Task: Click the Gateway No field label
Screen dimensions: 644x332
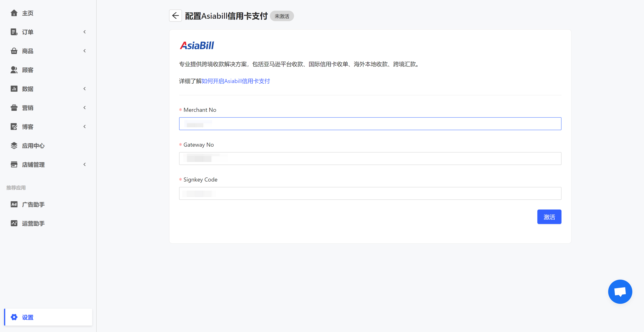Action: pyautogui.click(x=198, y=145)
